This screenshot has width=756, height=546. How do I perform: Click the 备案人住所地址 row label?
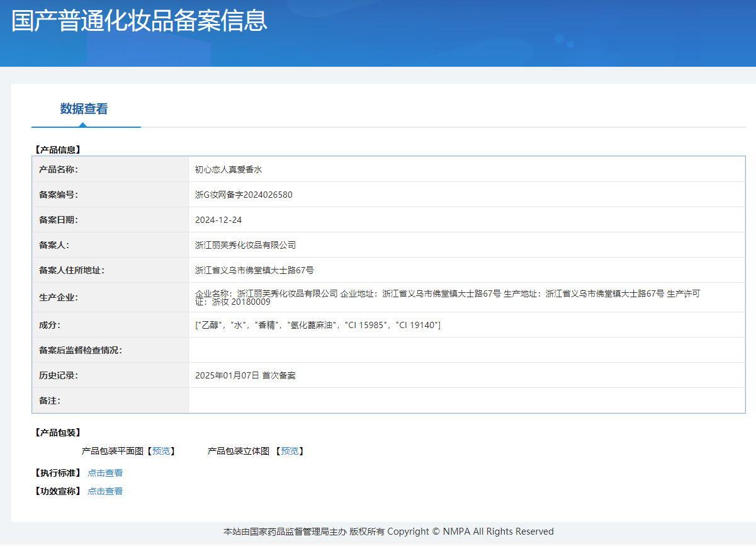click(72, 270)
